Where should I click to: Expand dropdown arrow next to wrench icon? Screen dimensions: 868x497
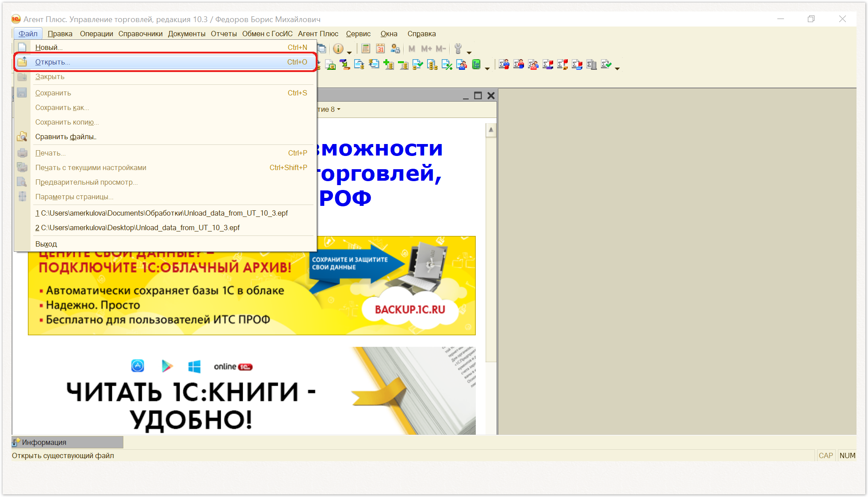pos(469,52)
